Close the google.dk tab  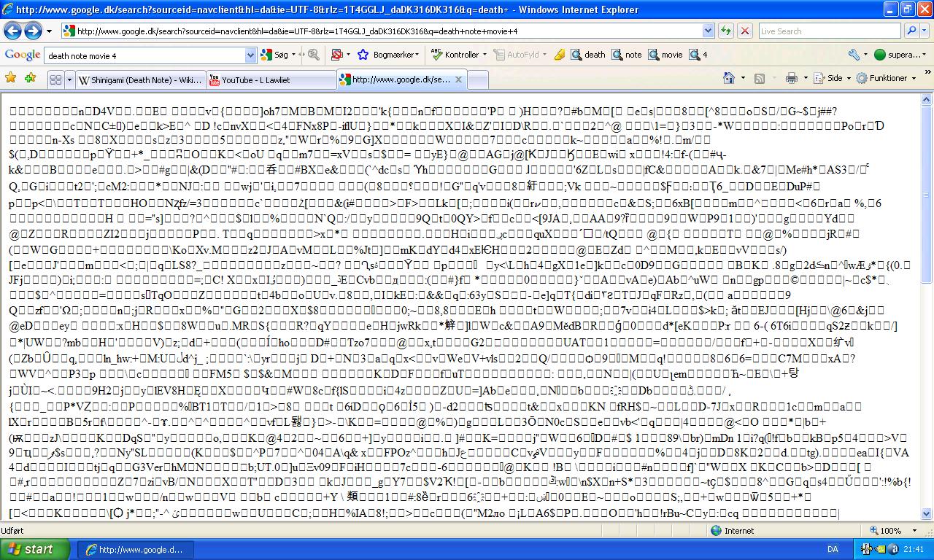(x=458, y=79)
